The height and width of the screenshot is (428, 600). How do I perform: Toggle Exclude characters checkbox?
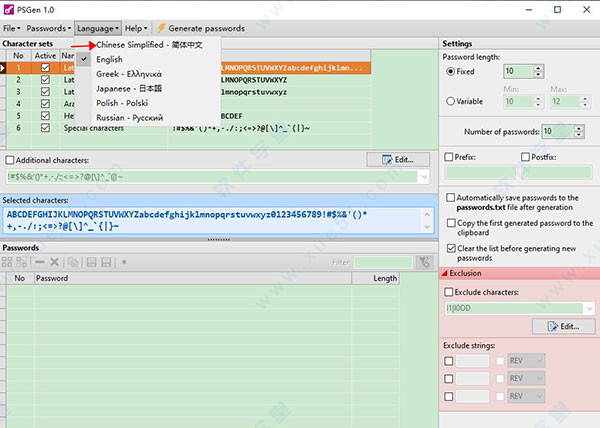tap(451, 292)
